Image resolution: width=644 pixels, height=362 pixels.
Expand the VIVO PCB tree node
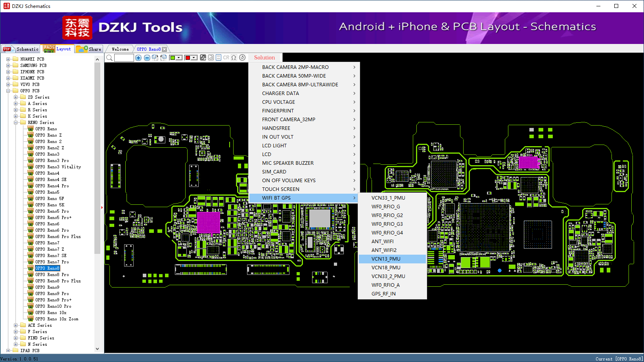click(x=8, y=84)
